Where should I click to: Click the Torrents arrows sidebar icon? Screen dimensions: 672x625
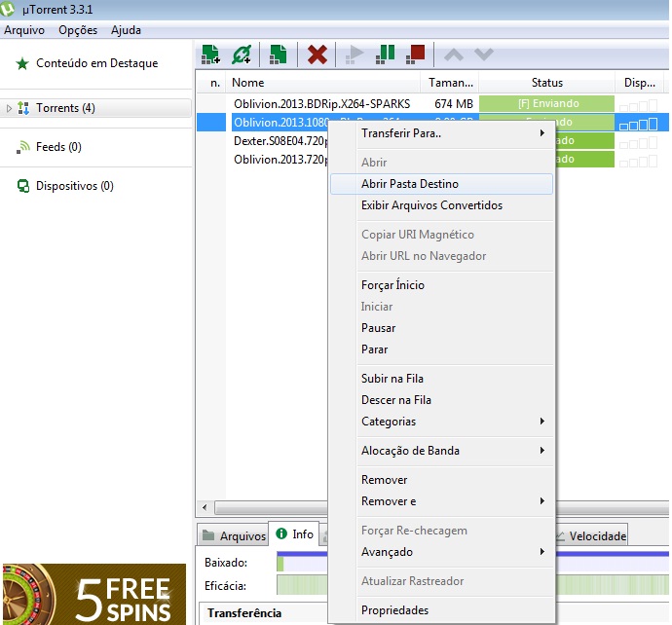[x=23, y=108]
